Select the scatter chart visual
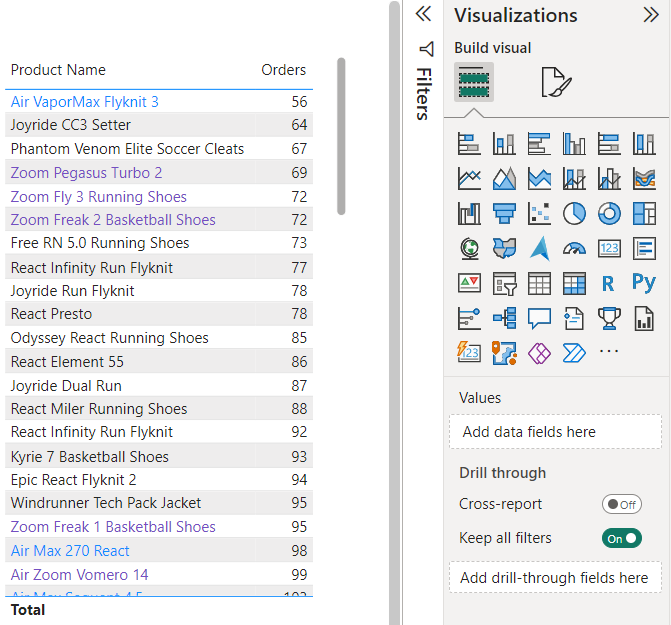Image resolution: width=671 pixels, height=625 pixels. pyautogui.click(x=539, y=213)
